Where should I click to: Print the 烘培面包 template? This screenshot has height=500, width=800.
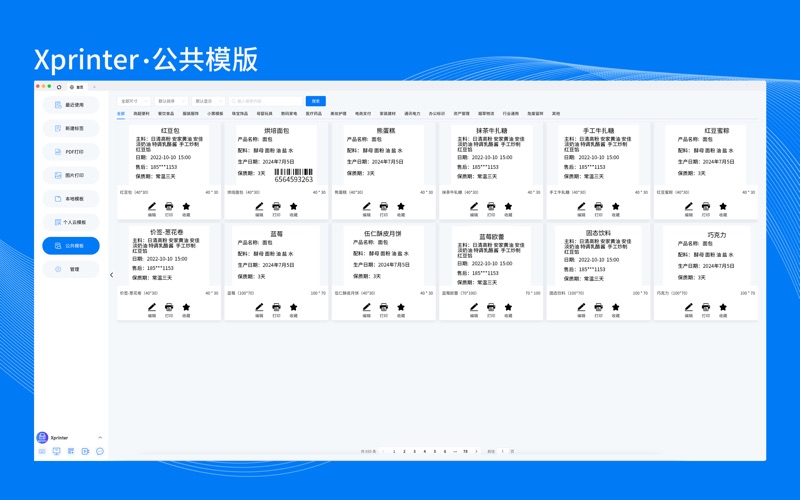pos(277,207)
